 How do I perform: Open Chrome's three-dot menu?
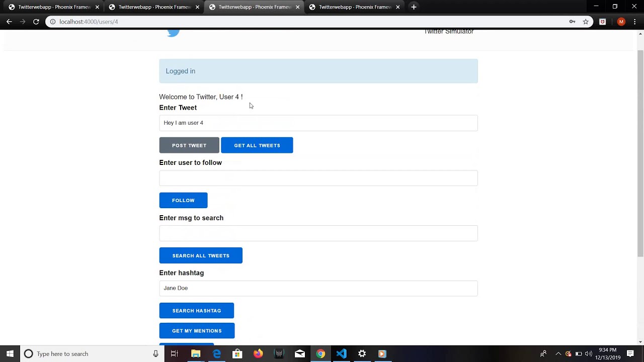(635, 22)
